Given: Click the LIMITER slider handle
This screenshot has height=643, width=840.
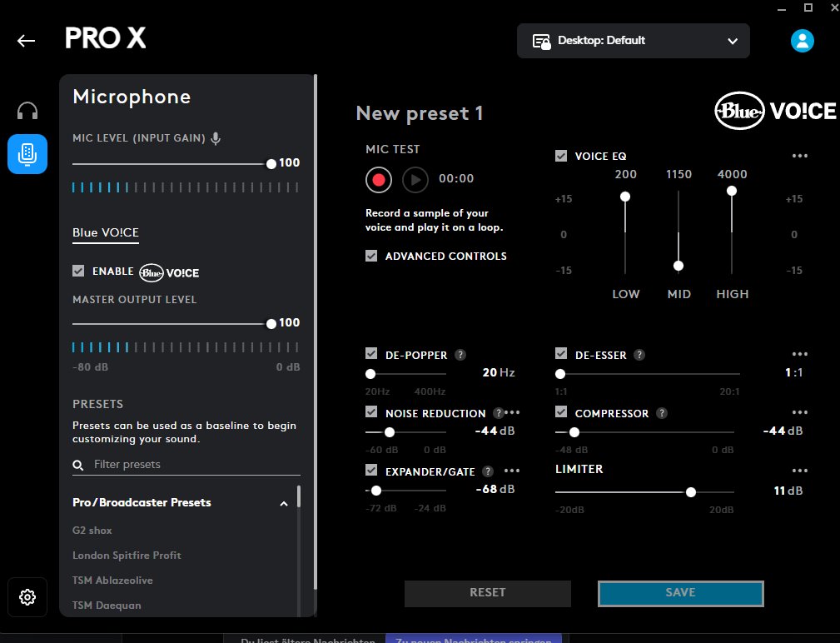Looking at the screenshot, I should click(x=691, y=492).
